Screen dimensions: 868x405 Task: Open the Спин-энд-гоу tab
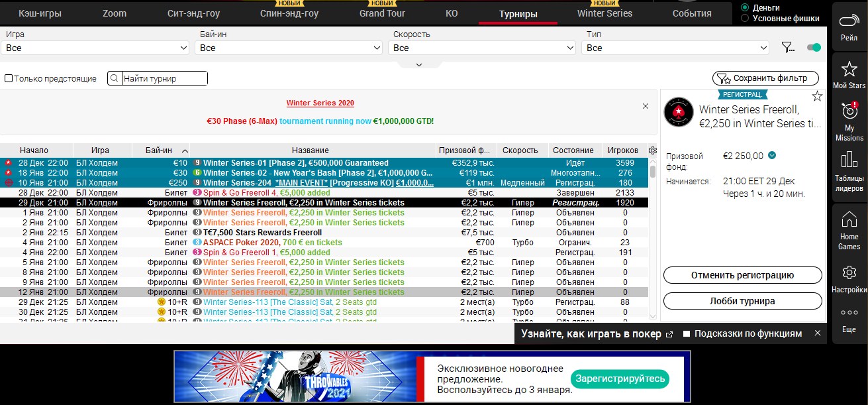click(289, 13)
